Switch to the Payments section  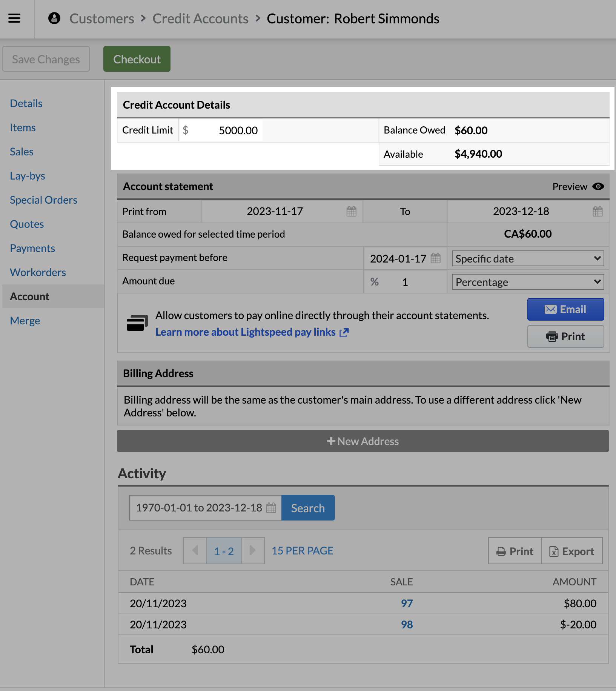[x=32, y=248]
